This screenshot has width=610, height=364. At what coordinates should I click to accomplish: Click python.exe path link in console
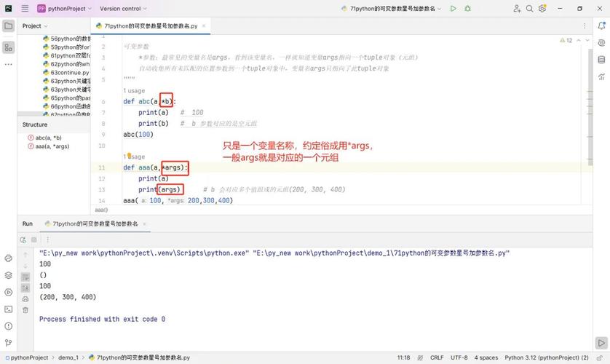[144, 253]
